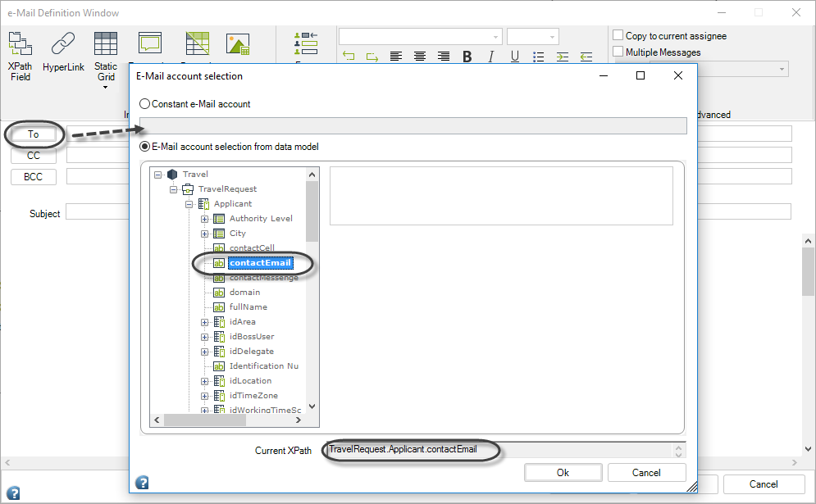Screen dimensions: 816x504
Task: Select the TravelRequest entity icon
Action: tap(188, 189)
